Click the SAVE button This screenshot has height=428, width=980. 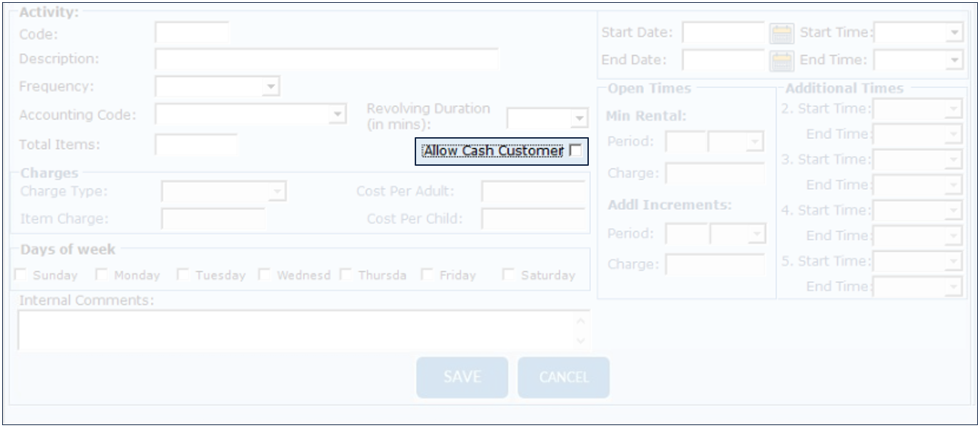(x=462, y=377)
